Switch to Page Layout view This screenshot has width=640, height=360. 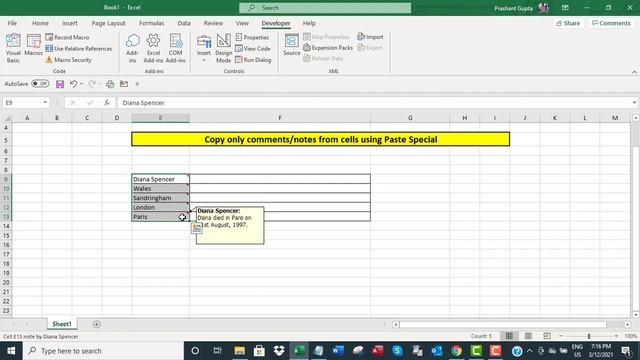pos(528,336)
